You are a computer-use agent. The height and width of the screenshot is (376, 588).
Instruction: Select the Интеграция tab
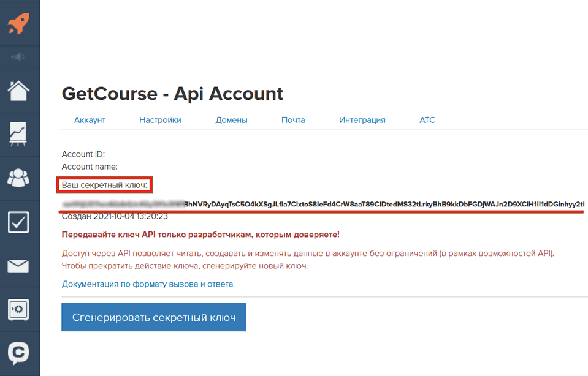(x=362, y=120)
